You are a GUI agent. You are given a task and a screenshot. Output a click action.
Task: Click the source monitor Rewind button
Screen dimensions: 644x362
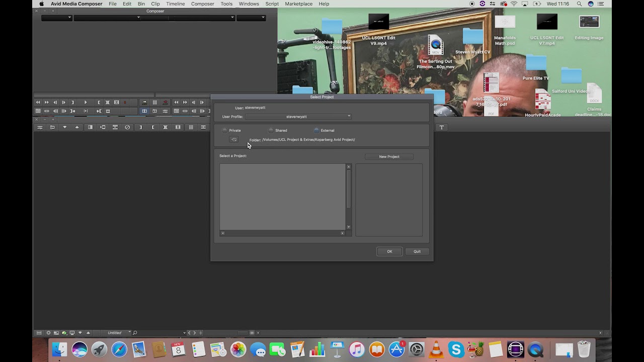[x=38, y=103]
